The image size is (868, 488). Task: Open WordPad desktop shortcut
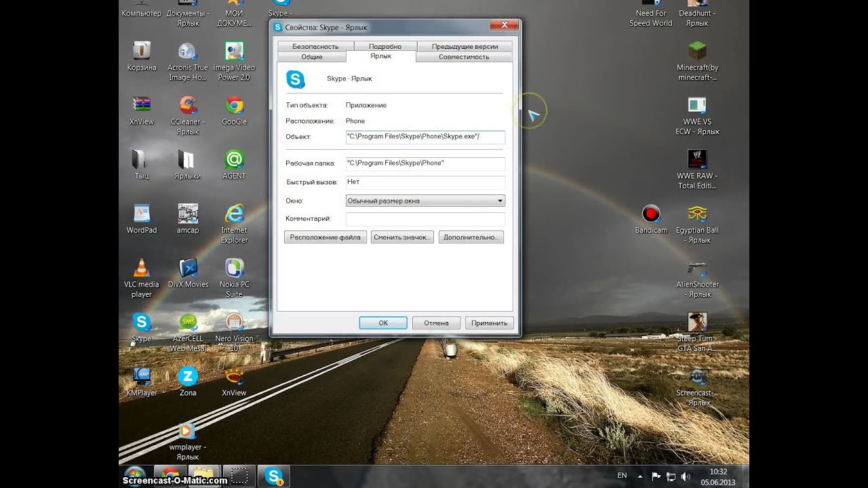pos(141,220)
